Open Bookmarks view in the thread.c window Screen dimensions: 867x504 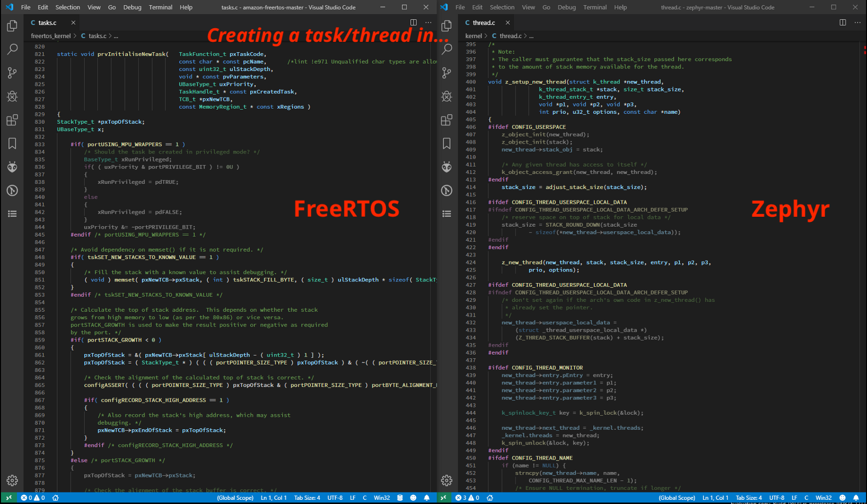[447, 144]
